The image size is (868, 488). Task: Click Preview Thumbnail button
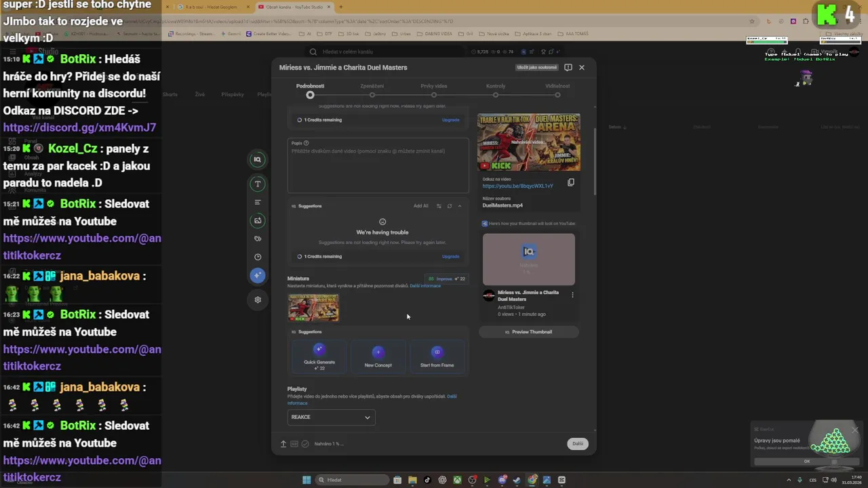pos(529,332)
